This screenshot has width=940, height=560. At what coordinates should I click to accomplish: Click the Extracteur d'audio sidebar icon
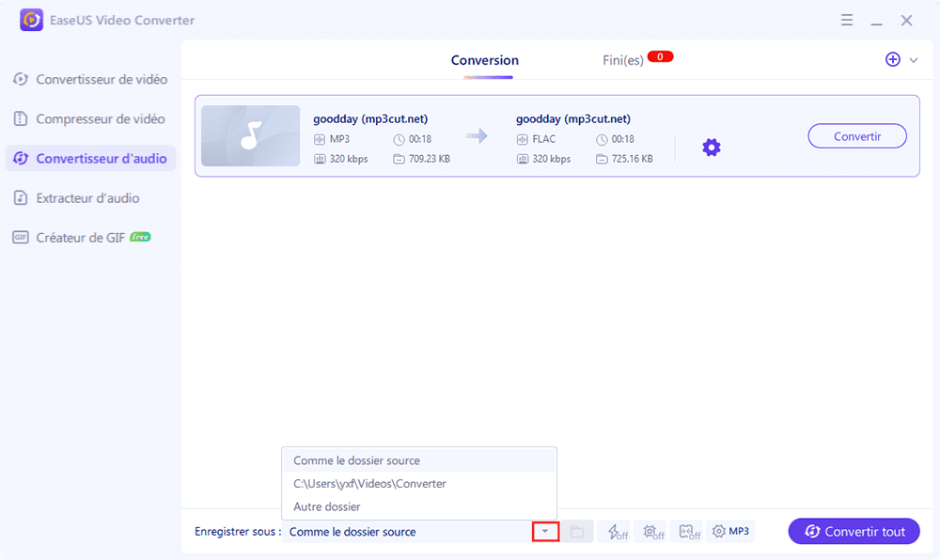coord(21,198)
